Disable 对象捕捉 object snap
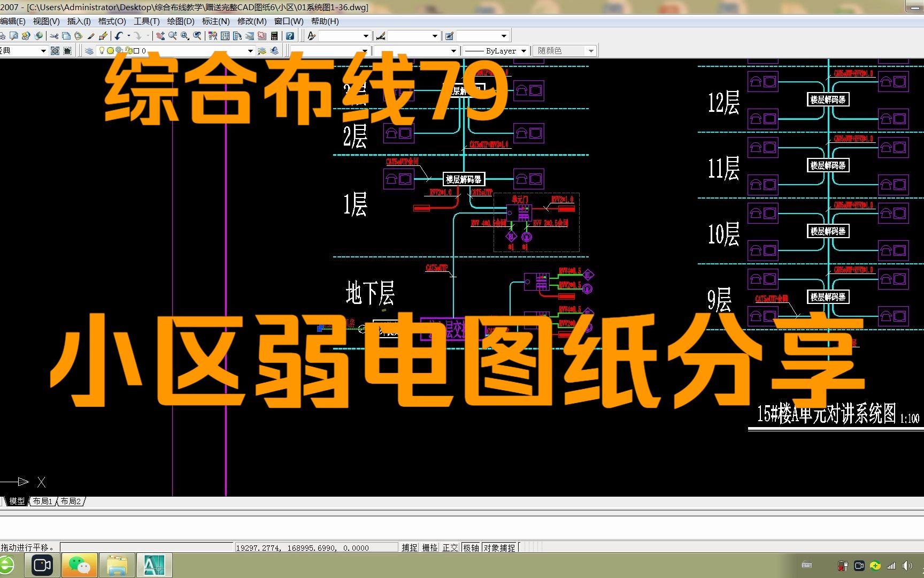This screenshot has width=924, height=578. point(499,547)
